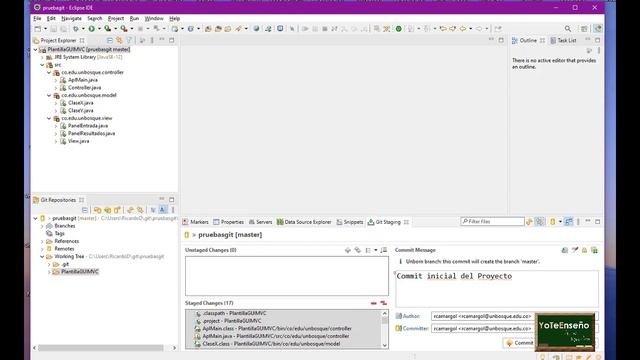Viewport: 640px width, 360px height.
Task: Click the New file wizard toolbar icon
Action: (x=38, y=29)
